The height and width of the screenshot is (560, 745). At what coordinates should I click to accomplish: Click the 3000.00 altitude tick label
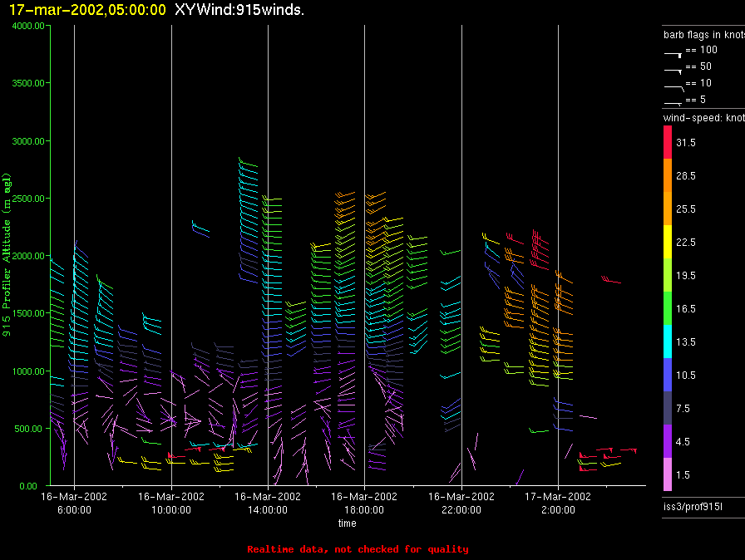coord(28,141)
